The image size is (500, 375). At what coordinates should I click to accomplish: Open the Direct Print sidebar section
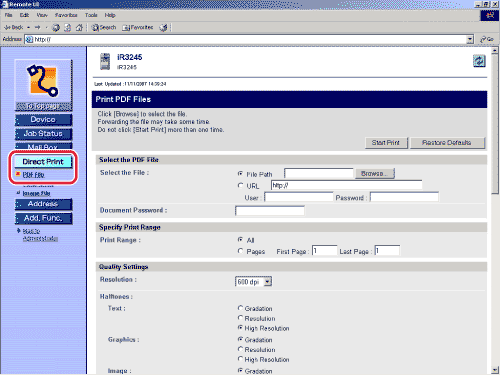point(43,162)
